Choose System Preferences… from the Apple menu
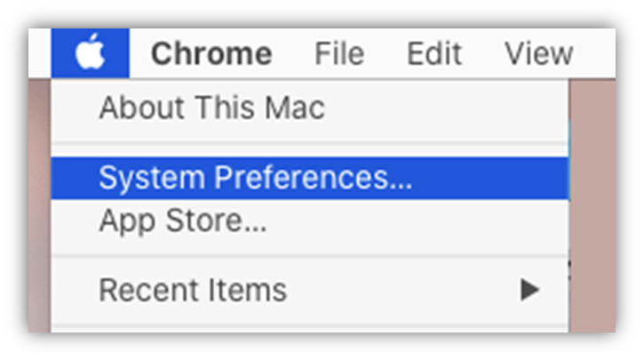The image size is (644, 361). pos(310,178)
